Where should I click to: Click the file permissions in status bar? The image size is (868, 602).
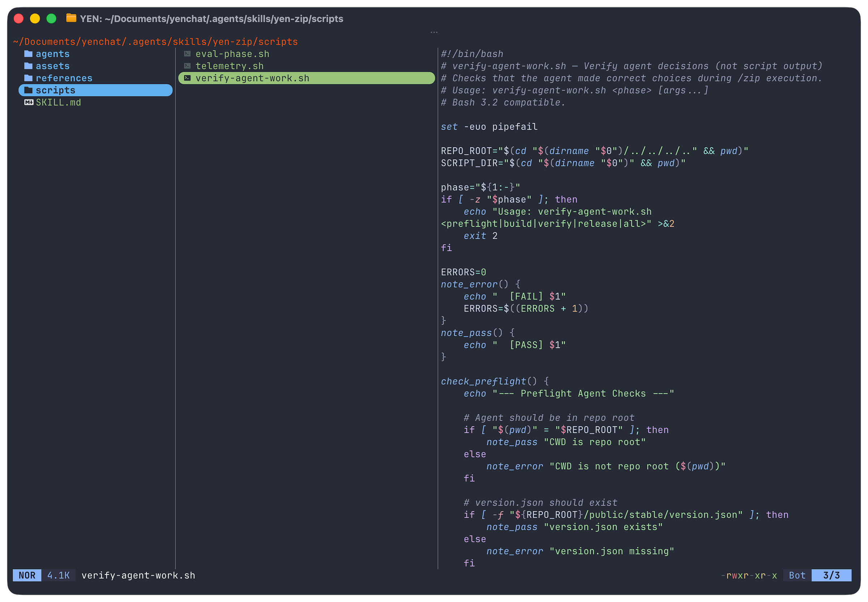(x=749, y=575)
